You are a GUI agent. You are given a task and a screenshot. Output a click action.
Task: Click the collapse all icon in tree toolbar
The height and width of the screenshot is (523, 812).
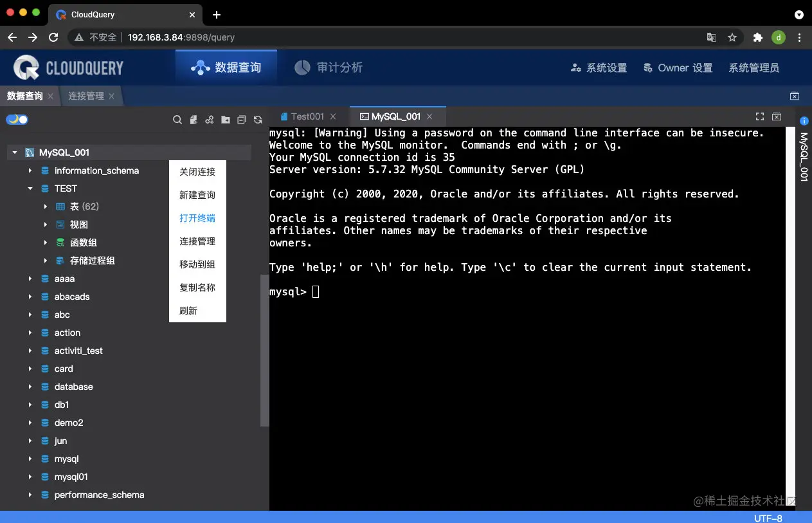242,120
